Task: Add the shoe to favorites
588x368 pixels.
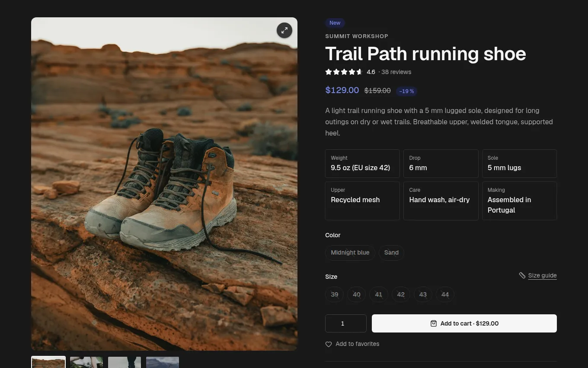Action: click(x=352, y=344)
